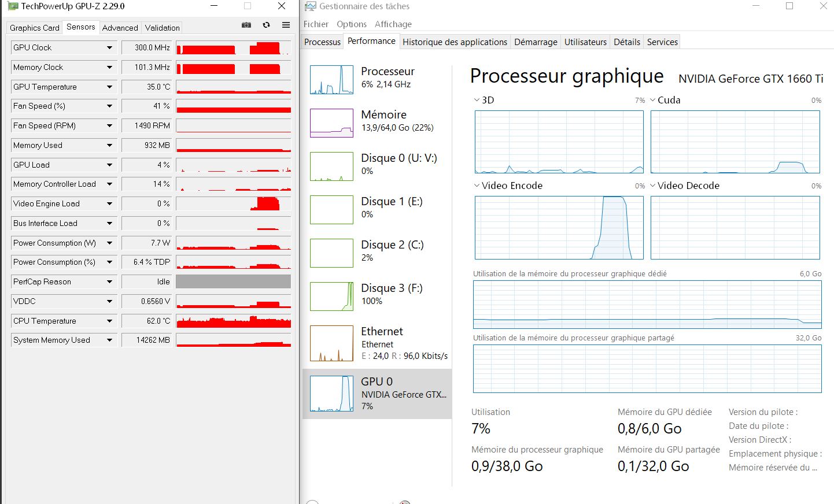
Task: Click the GPU-Z app icon in title bar
Action: coord(13,6)
